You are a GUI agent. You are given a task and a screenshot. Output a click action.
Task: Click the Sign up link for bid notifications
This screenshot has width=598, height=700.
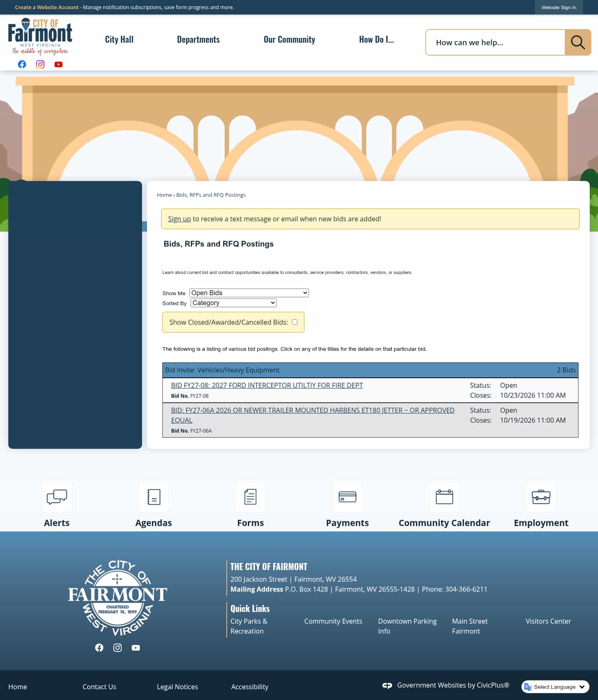click(x=179, y=219)
